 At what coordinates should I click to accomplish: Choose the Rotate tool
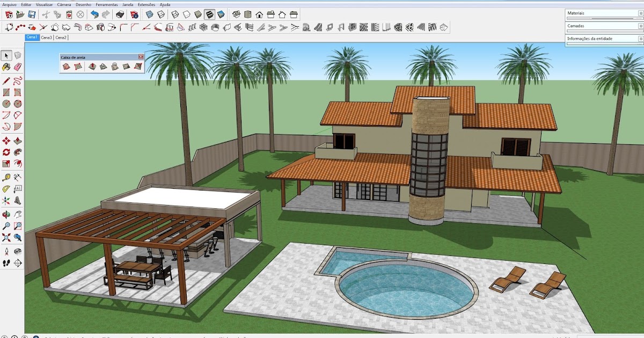pyautogui.click(x=6, y=152)
